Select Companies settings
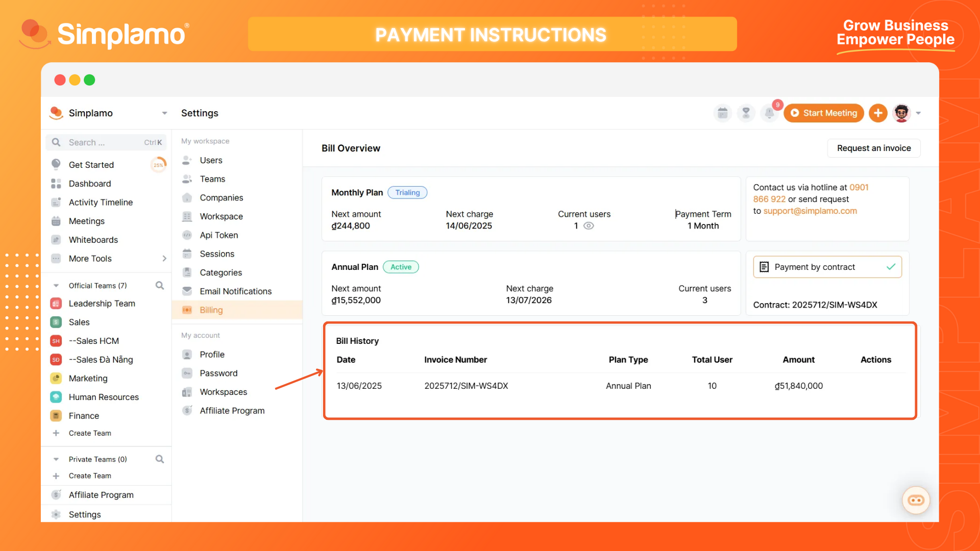Image resolution: width=980 pixels, height=551 pixels. 222,197
